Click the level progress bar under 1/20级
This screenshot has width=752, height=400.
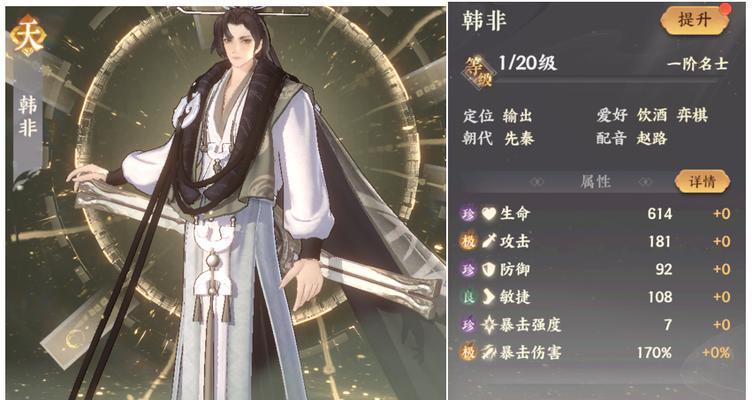pos(605,82)
